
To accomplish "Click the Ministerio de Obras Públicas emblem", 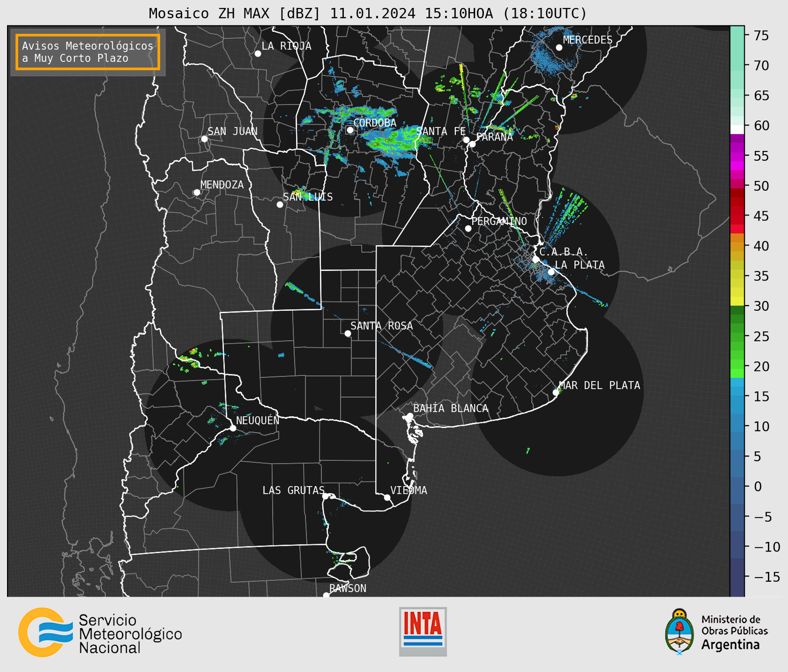I will coord(680,631).
